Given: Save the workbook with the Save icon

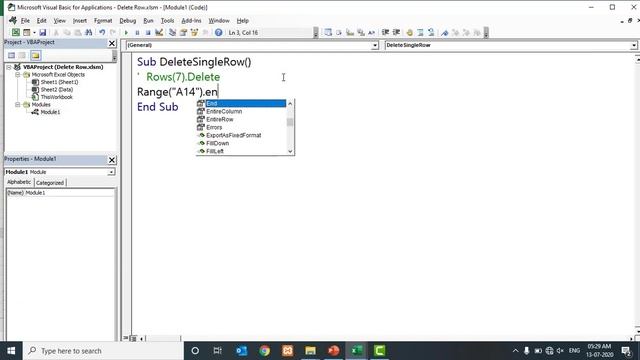Looking at the screenshot, I should pos(42,32).
